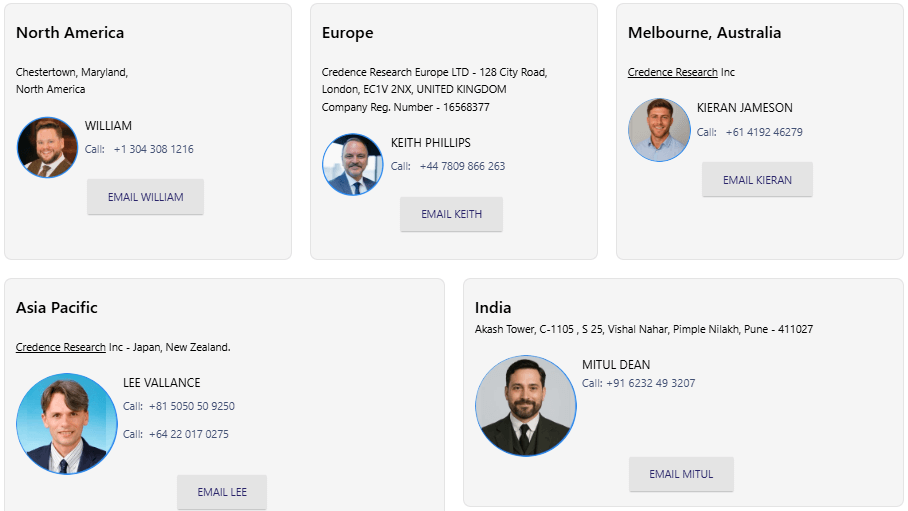This screenshot has width=908, height=511.
Task: Open Credence Research link in the Asia Pacific card
Action: coord(61,347)
